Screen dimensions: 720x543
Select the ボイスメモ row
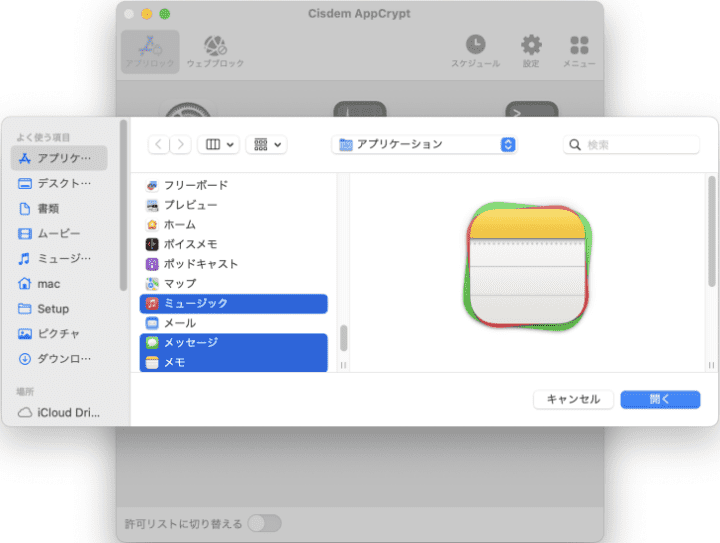[233, 244]
